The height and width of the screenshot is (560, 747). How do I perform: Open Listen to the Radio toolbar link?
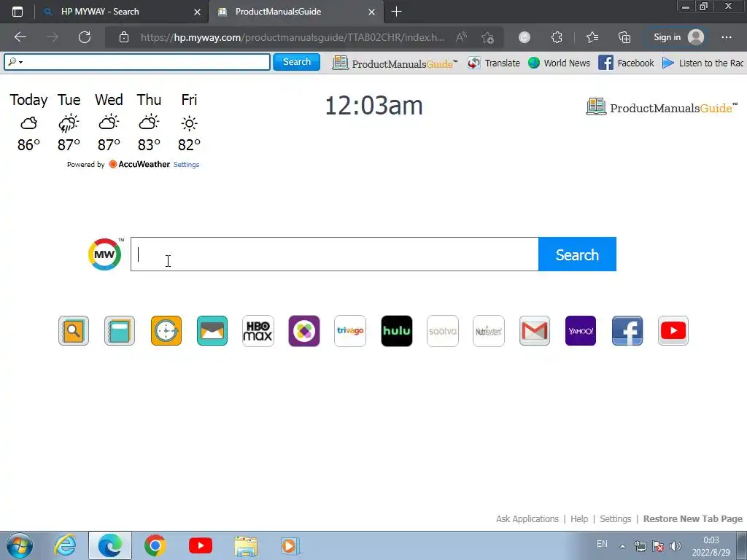[703, 63]
